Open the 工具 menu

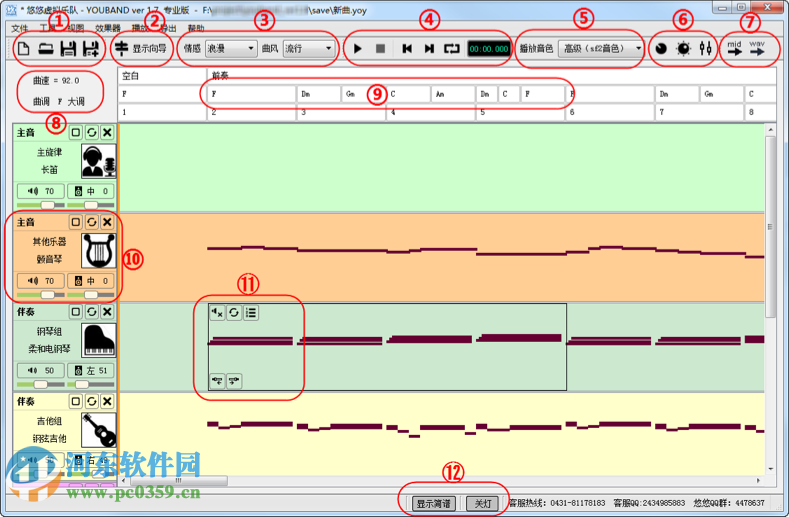coord(47,28)
